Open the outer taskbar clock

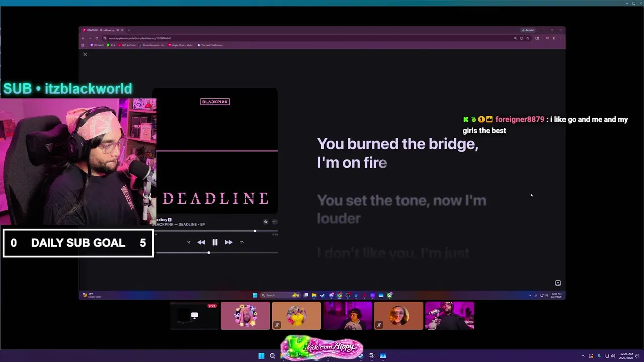[626, 356]
